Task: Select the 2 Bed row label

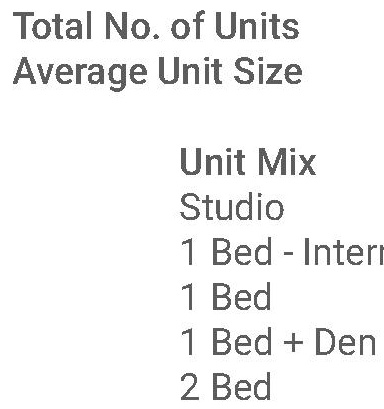Action: pos(226,387)
